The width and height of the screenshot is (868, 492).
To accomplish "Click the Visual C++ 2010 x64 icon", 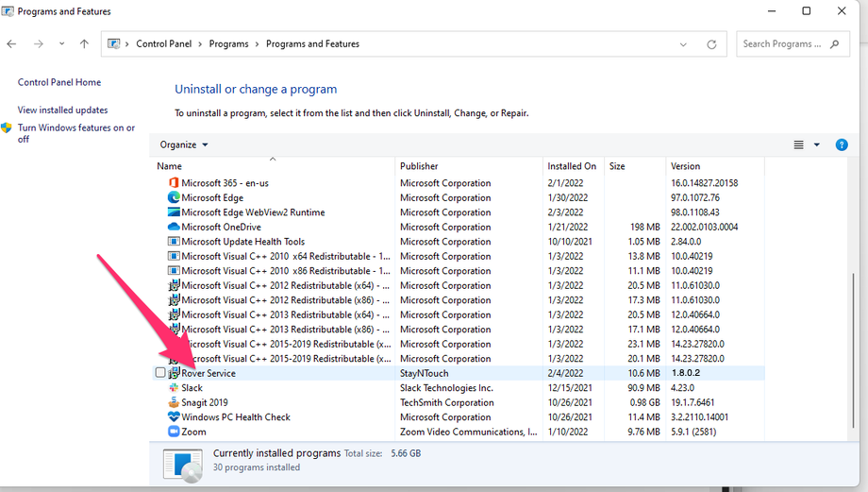I will [x=174, y=256].
